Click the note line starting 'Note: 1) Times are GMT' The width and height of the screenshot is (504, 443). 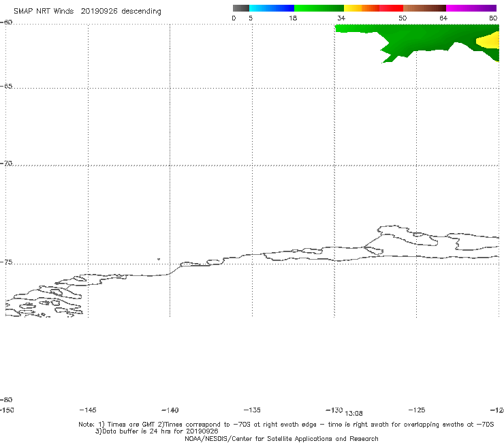[286, 425]
